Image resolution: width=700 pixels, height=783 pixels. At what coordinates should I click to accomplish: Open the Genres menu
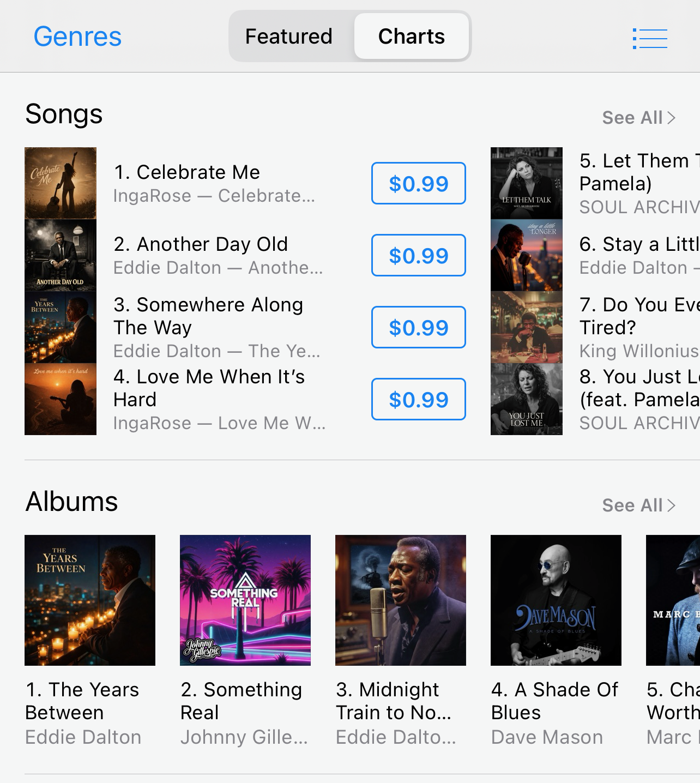pyautogui.click(x=77, y=37)
